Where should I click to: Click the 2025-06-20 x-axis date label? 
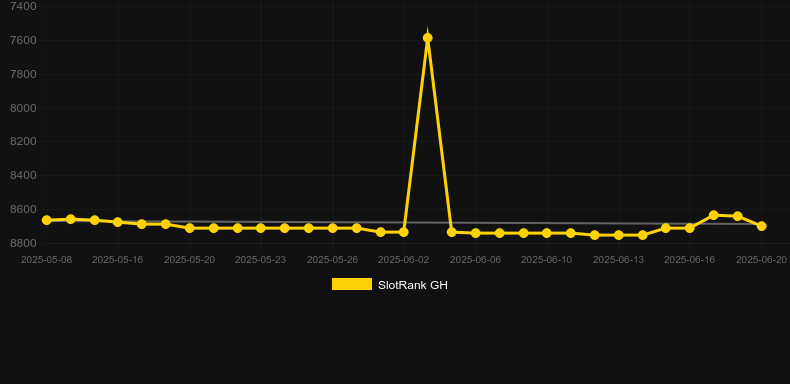point(761,260)
